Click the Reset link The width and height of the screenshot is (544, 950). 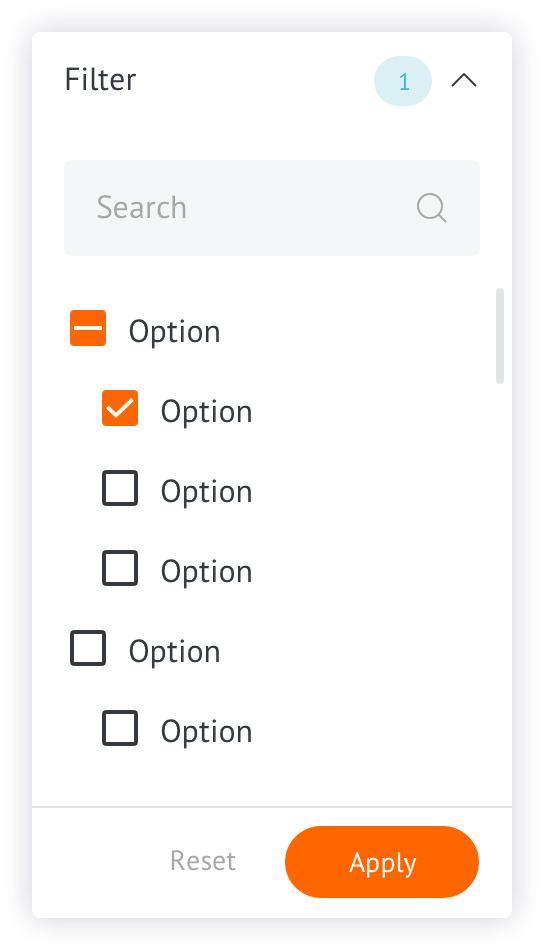203,861
